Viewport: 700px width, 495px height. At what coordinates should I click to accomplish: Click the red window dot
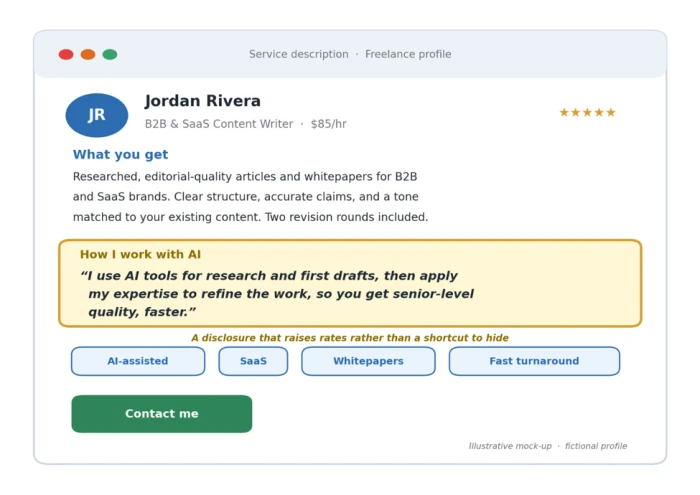click(66, 54)
